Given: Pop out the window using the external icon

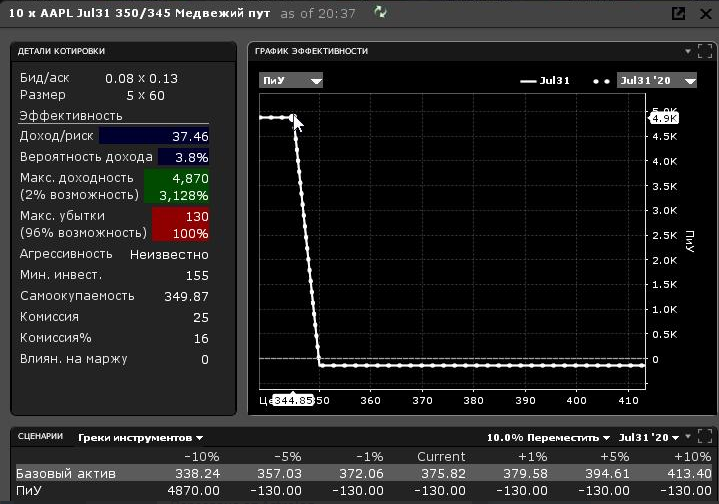Looking at the screenshot, I should coord(678,13).
